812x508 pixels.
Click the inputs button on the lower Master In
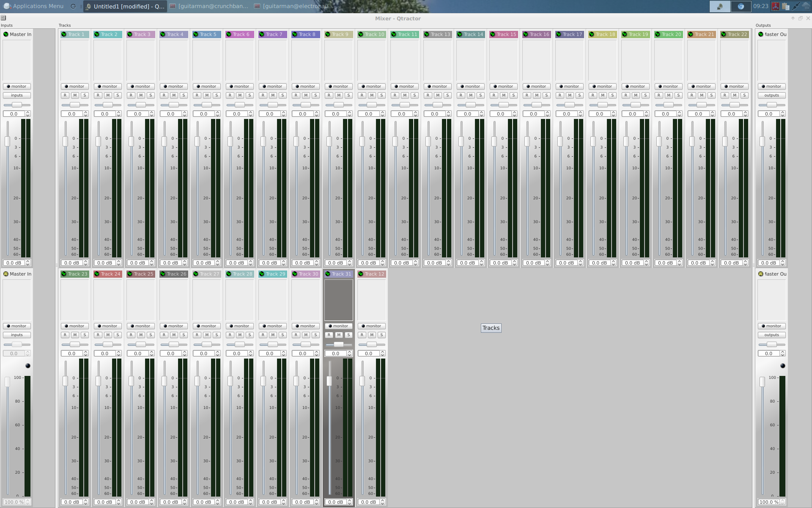click(17, 335)
